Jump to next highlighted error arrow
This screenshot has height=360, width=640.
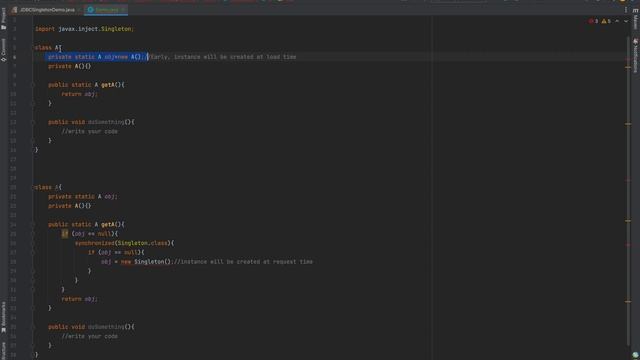(626, 21)
